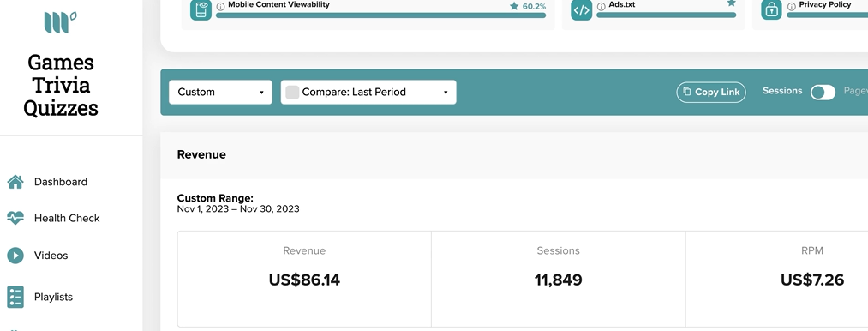The height and width of the screenshot is (331, 868).
Task: Open the Videos menu item
Action: click(x=51, y=255)
